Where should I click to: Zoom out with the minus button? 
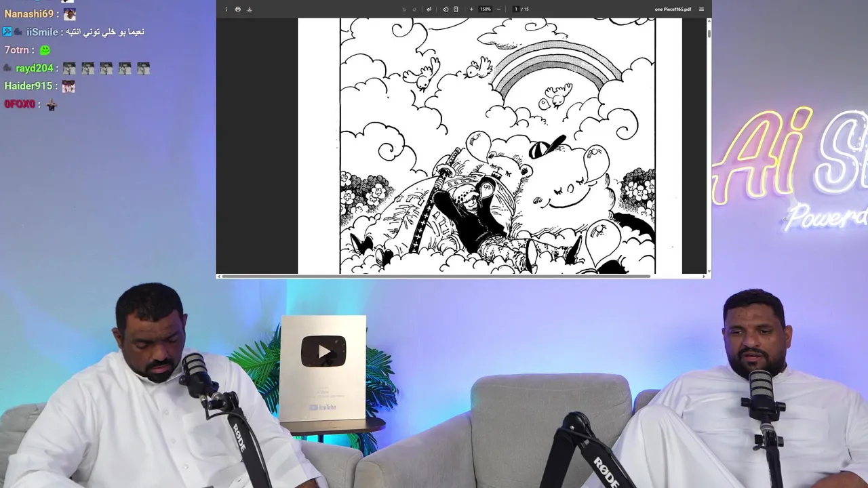pos(498,9)
